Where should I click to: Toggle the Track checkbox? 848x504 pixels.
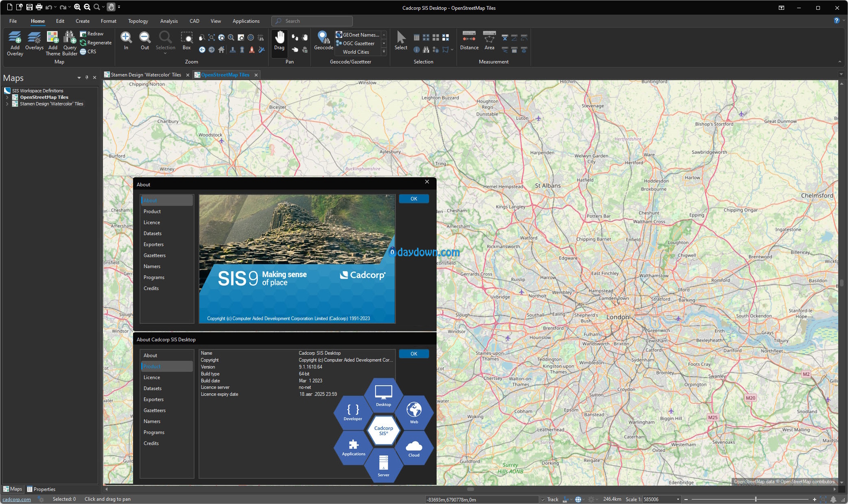point(543,500)
